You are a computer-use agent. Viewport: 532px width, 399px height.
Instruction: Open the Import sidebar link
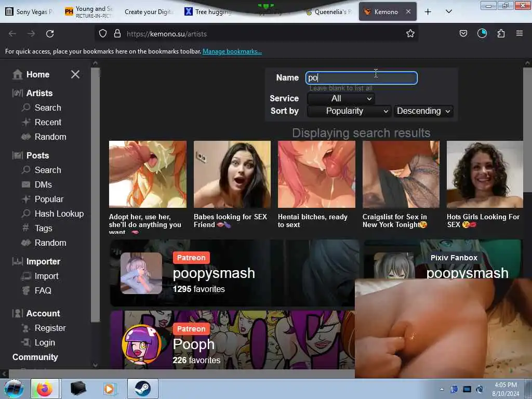point(46,276)
